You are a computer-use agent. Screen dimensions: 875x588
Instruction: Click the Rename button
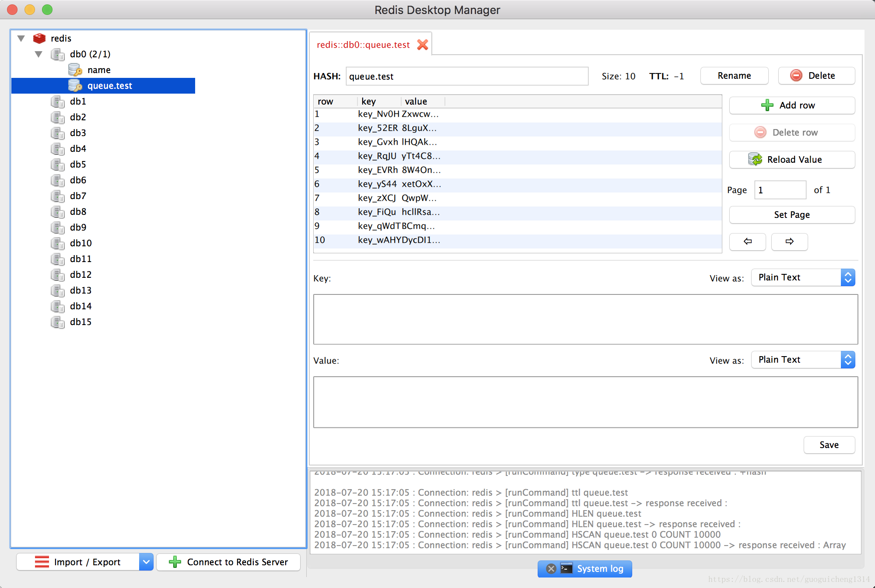tap(734, 76)
